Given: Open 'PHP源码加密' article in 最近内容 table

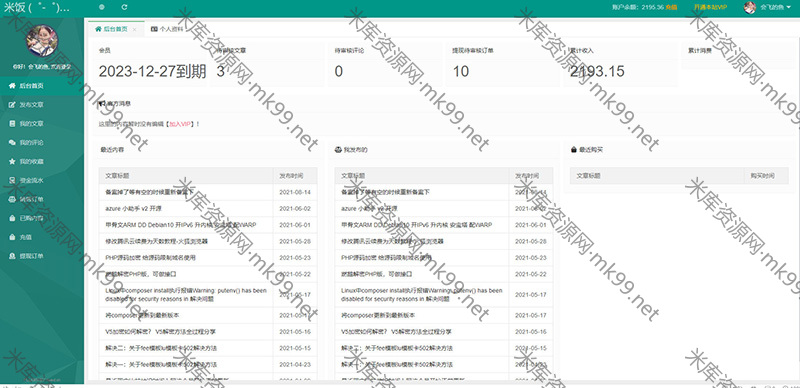Looking at the screenshot, I should pyautogui.click(x=151, y=258).
